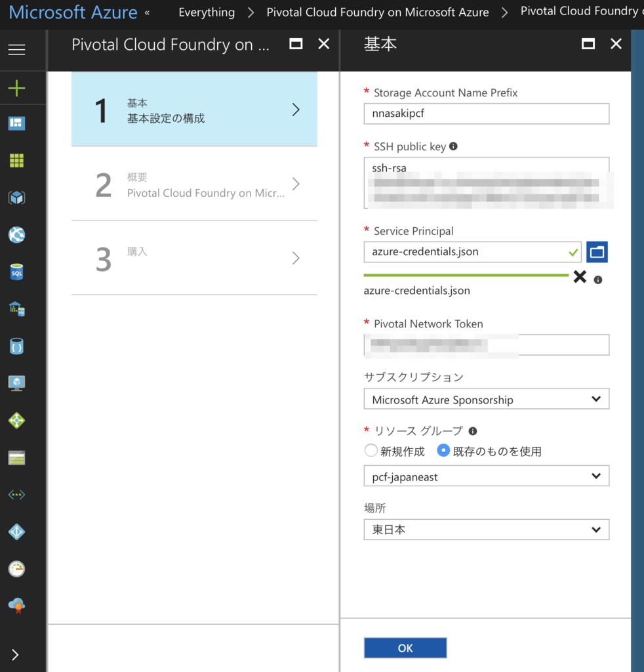Click folder browse icon for Service Principal

[597, 252]
